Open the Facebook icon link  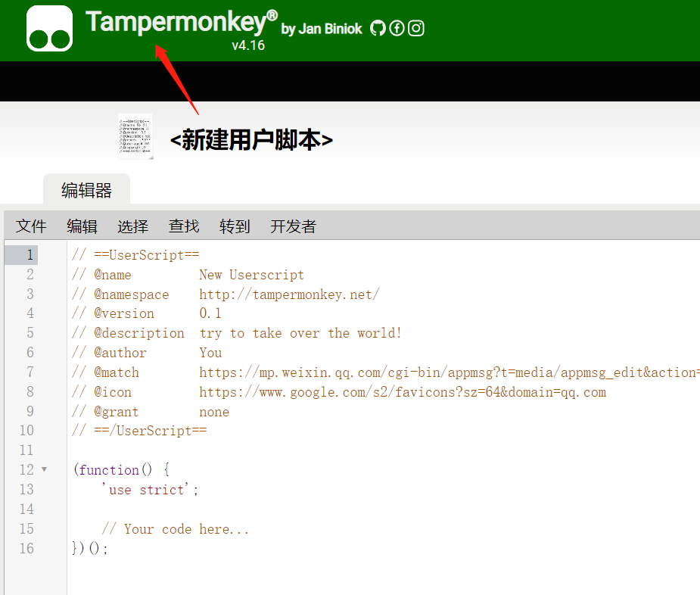(x=397, y=28)
